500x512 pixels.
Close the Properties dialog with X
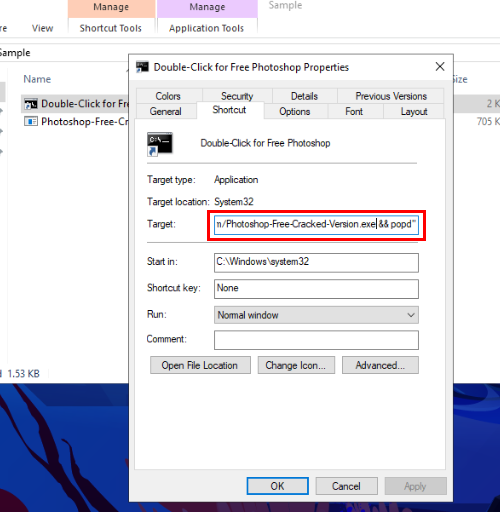[440, 67]
